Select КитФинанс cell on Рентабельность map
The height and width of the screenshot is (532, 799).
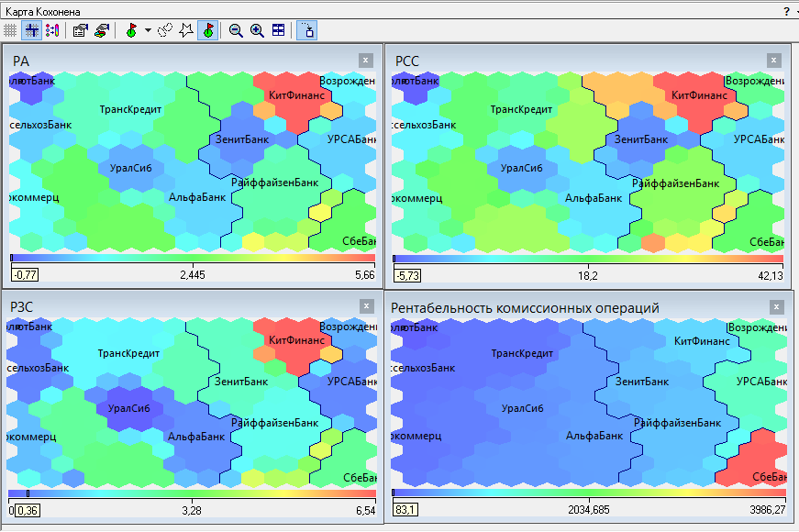pyautogui.click(x=702, y=341)
